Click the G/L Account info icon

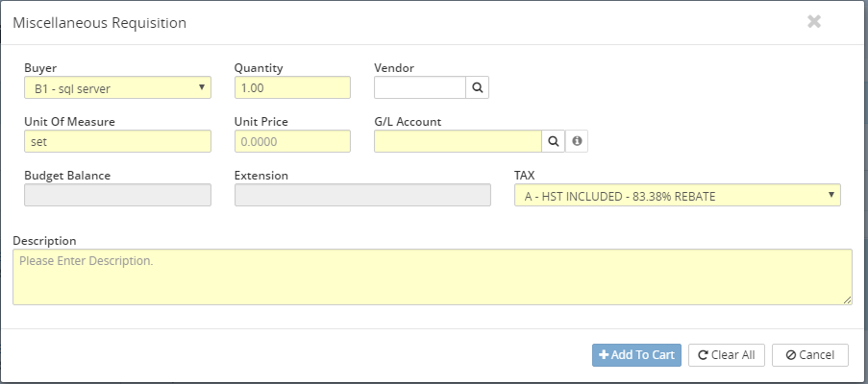577,141
